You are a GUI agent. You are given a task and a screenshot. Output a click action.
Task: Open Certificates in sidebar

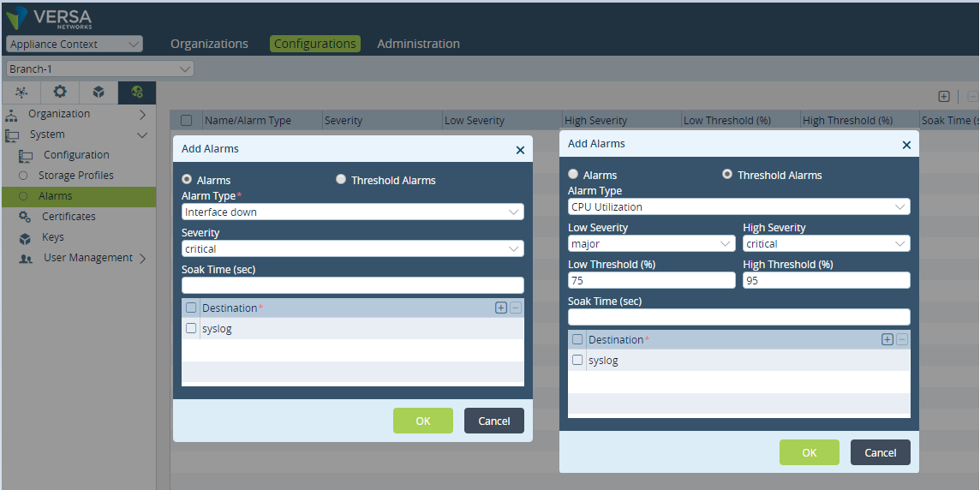[x=69, y=216]
